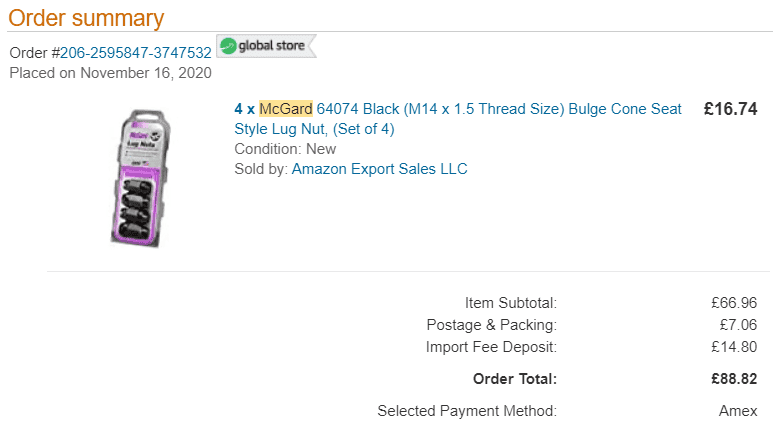Viewport: 773px width, 433px height.
Task: Click the 'Condition: New' text
Action: pos(285,149)
